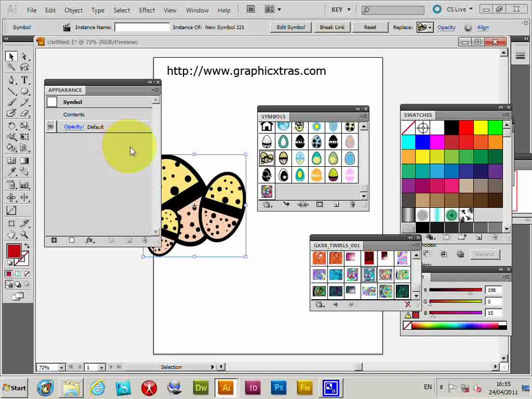The image size is (532, 399).
Task: Select the Gradient tool
Action: pyautogui.click(x=24, y=161)
